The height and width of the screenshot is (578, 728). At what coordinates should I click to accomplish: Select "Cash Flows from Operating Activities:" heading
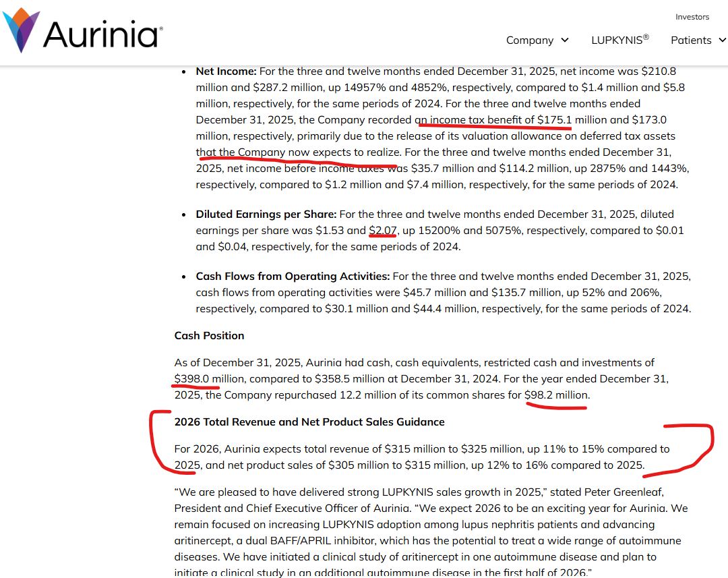tap(293, 276)
